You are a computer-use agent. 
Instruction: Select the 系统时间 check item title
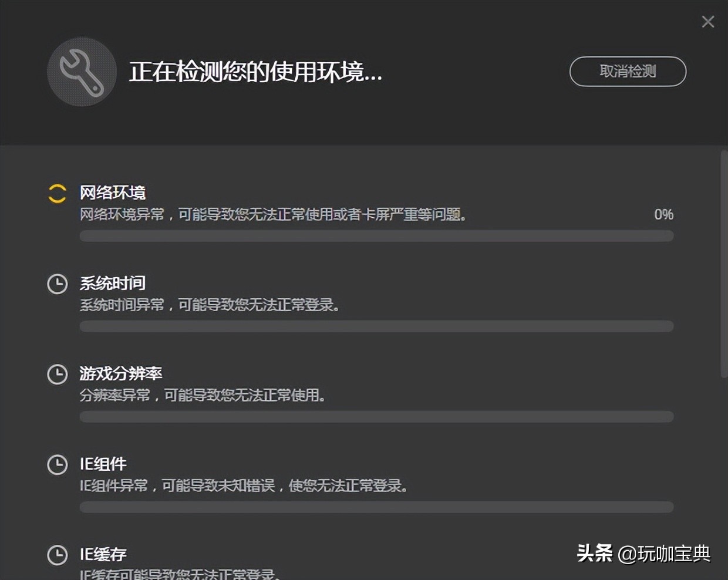point(113,283)
